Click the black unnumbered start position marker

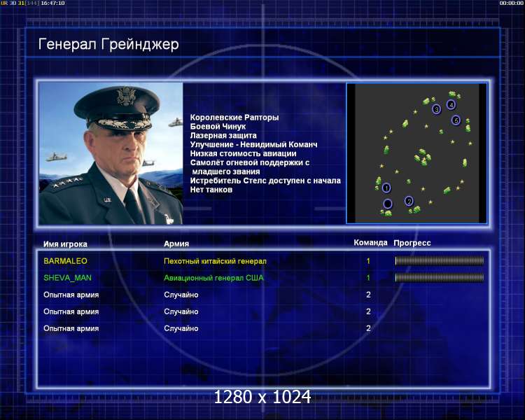click(388, 203)
